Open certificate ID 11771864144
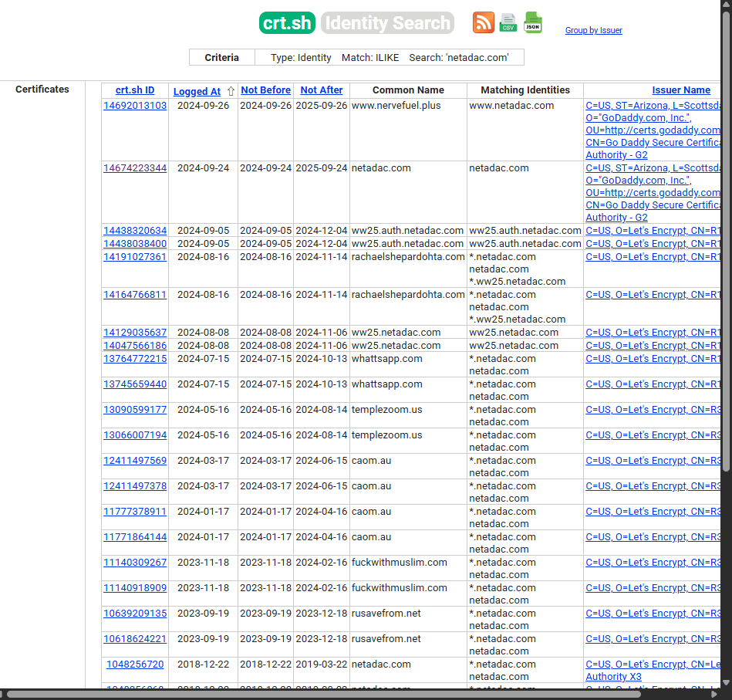Screen dimensions: 732x700 tap(135, 537)
